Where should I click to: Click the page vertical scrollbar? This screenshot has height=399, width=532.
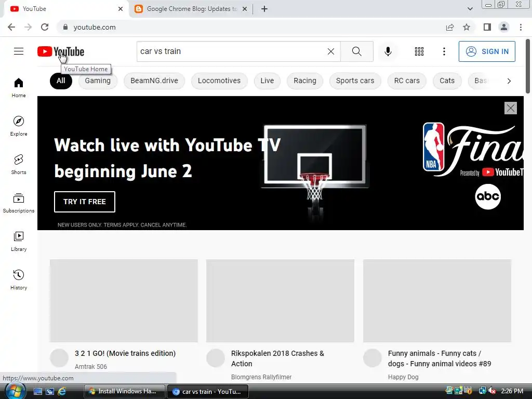click(x=528, y=66)
